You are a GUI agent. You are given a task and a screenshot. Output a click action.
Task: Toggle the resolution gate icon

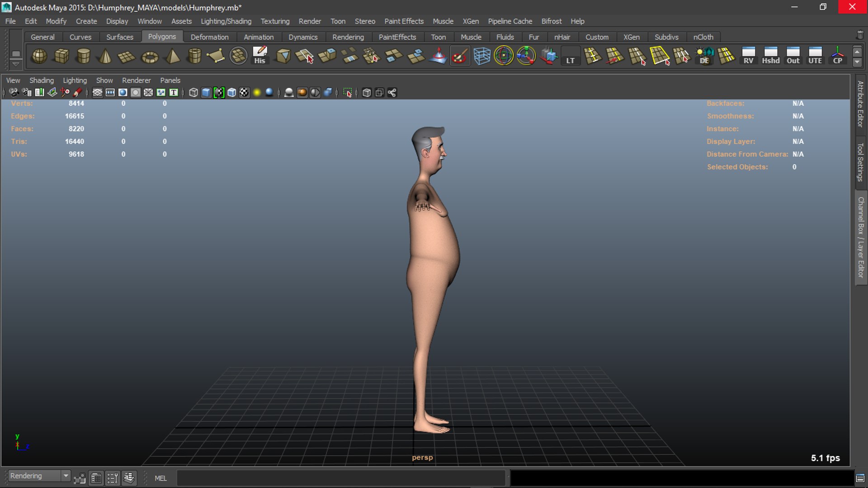pyautogui.click(x=123, y=93)
